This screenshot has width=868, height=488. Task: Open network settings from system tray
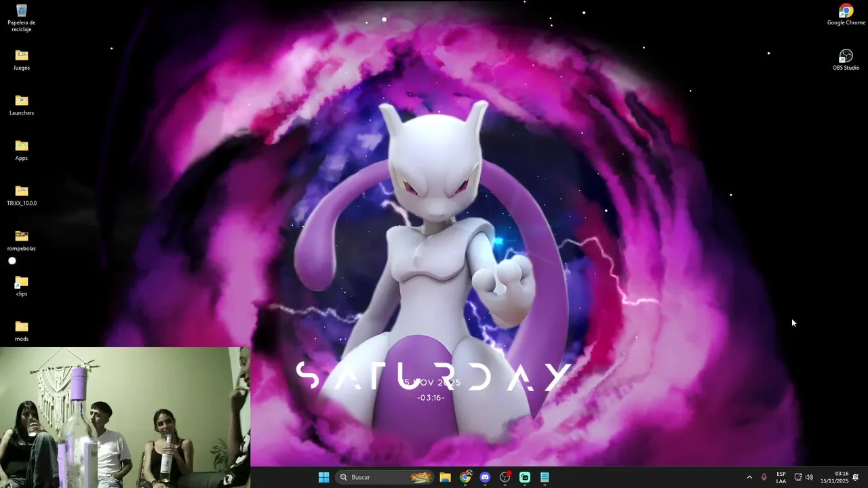pos(798,477)
